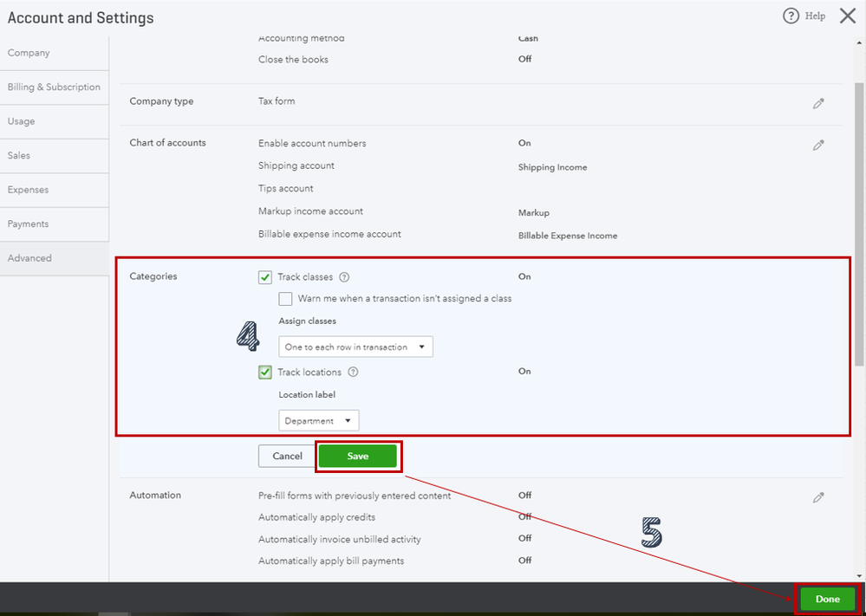Click Automatically apply bill payments

331,561
